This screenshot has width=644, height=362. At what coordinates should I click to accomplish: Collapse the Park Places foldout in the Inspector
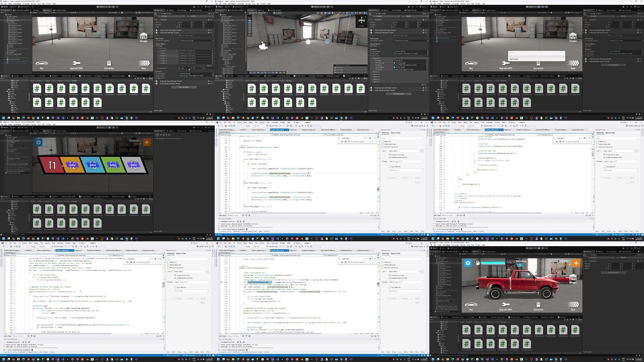157,48
